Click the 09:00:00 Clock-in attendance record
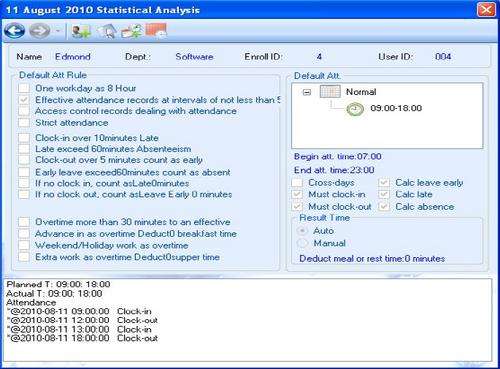Image resolution: width=500 pixels, height=369 pixels. pos(79,311)
